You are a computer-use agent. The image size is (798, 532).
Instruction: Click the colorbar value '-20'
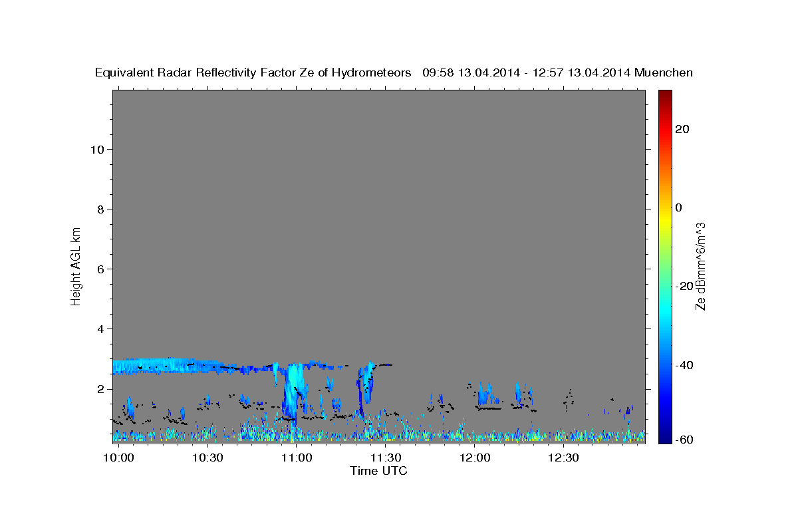685,286
